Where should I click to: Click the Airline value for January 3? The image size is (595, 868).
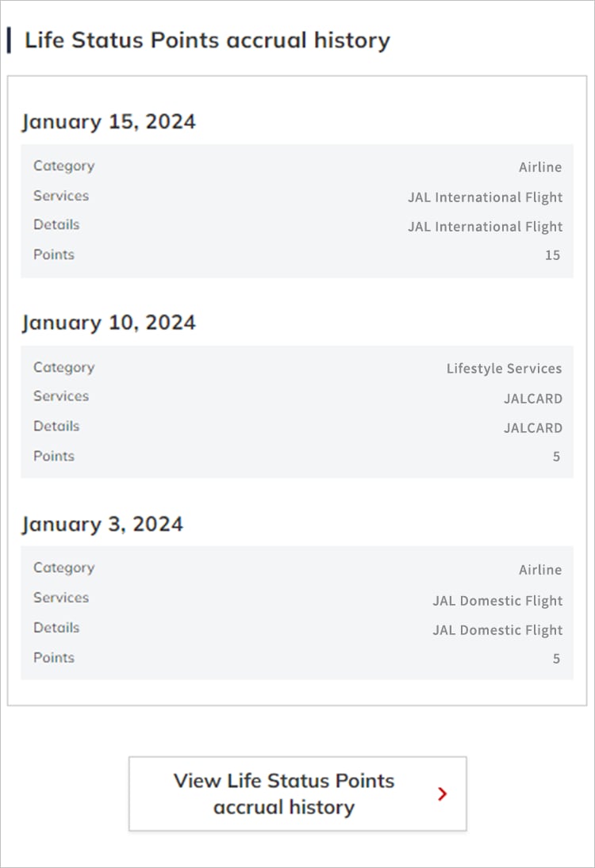coord(541,569)
